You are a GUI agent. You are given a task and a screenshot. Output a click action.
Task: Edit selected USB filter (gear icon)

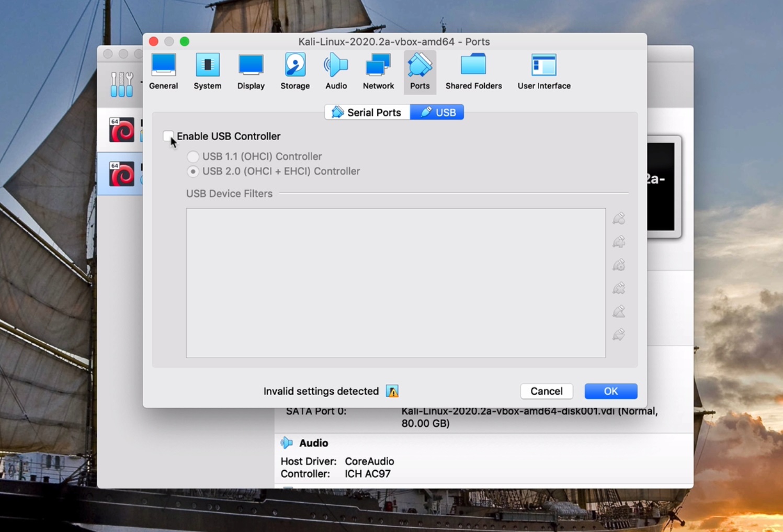619,265
